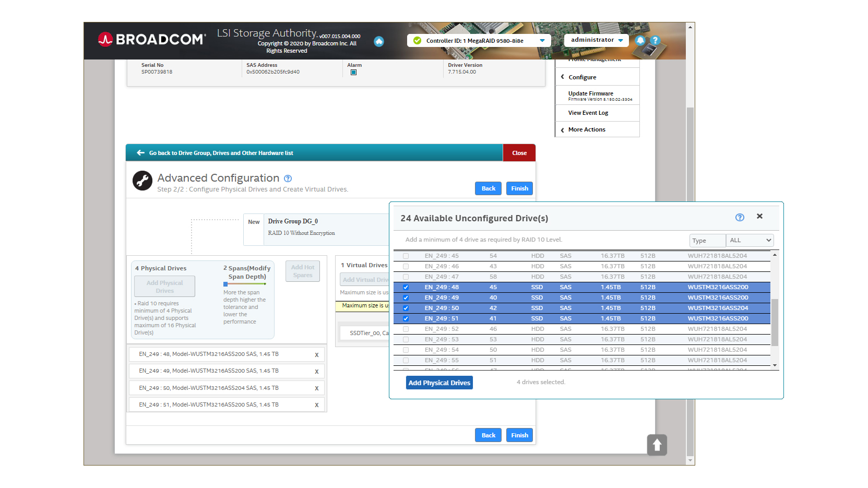Click the drive list scroll-up arrow
868x488 pixels.
pyautogui.click(x=775, y=255)
